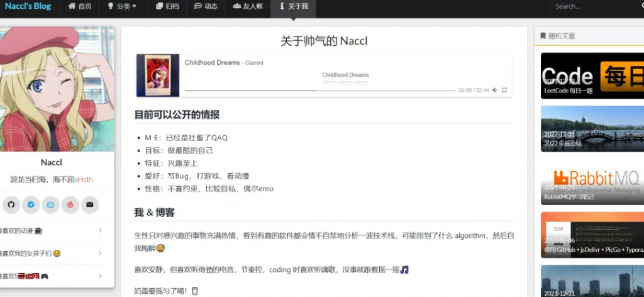Click the NetEase Cloud Music icon

pos(70,205)
